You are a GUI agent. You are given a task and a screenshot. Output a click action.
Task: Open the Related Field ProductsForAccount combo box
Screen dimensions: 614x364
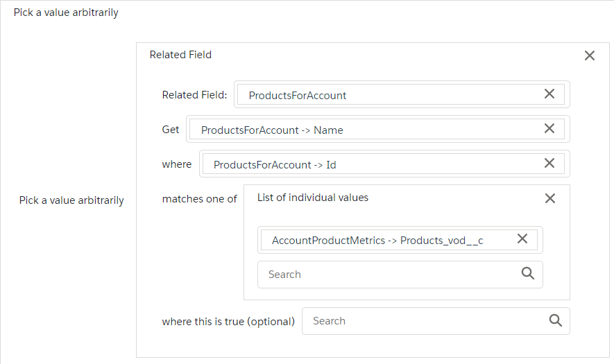(x=389, y=95)
